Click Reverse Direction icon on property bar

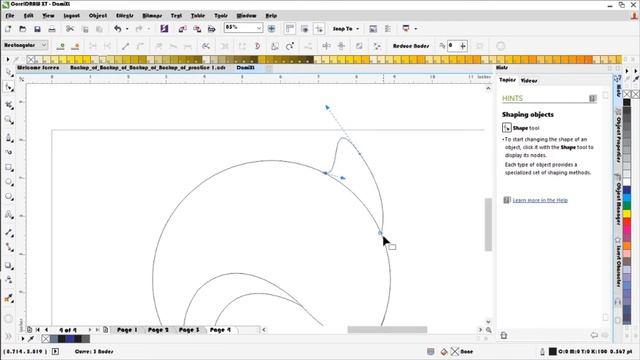coord(206,46)
